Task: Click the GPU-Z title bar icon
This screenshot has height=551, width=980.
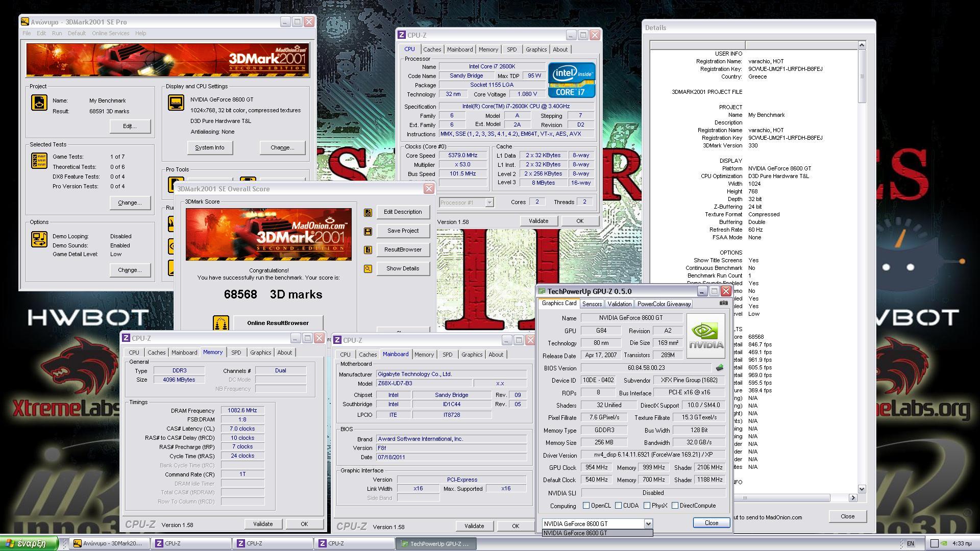Action: pyautogui.click(x=542, y=291)
